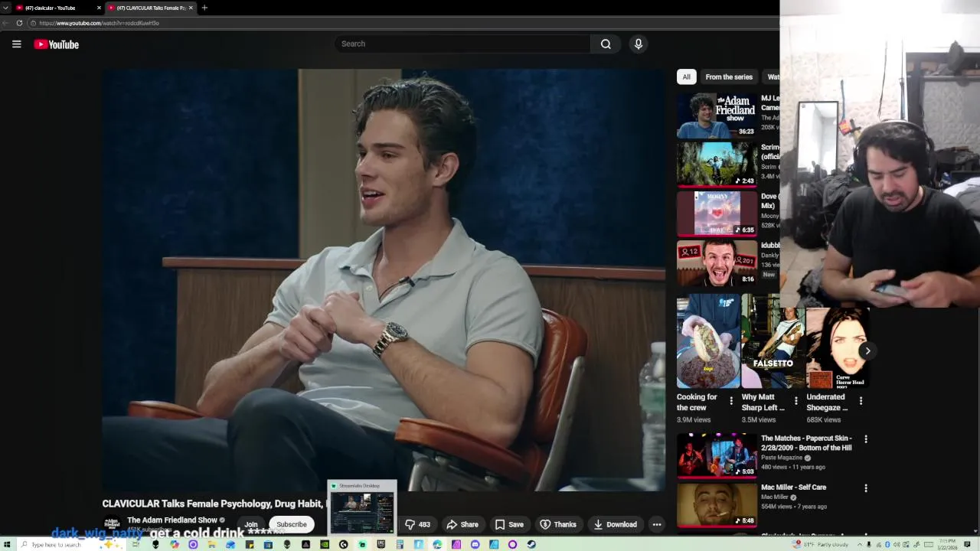
Task: Open options for 'Cooking for the crew' short
Action: point(730,400)
